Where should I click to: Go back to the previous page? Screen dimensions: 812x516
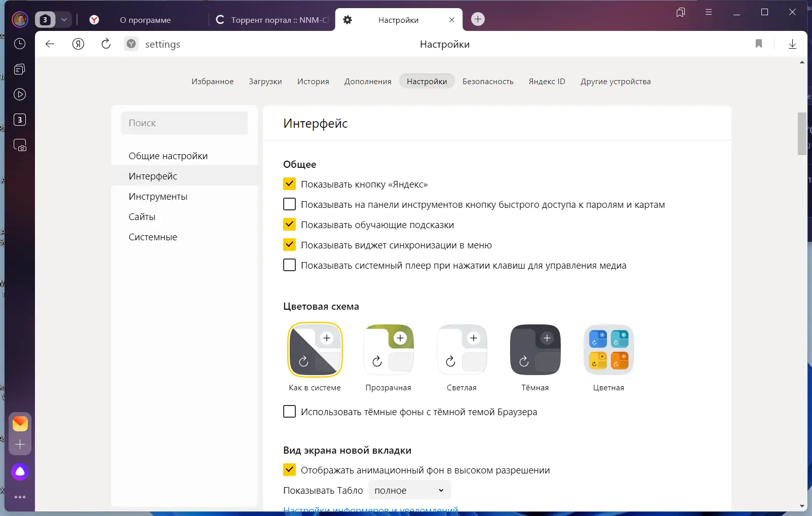click(x=50, y=44)
